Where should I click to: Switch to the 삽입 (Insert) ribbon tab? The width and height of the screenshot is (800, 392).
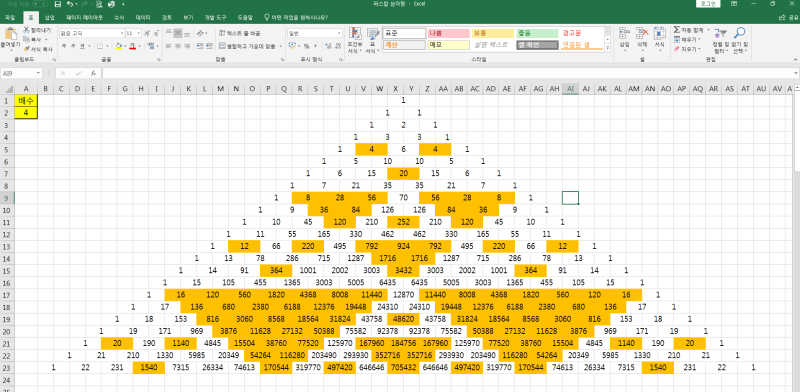(x=49, y=17)
